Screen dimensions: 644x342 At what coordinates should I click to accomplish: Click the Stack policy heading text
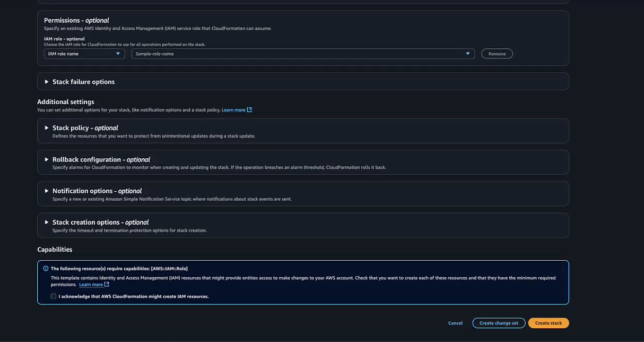[85, 128]
